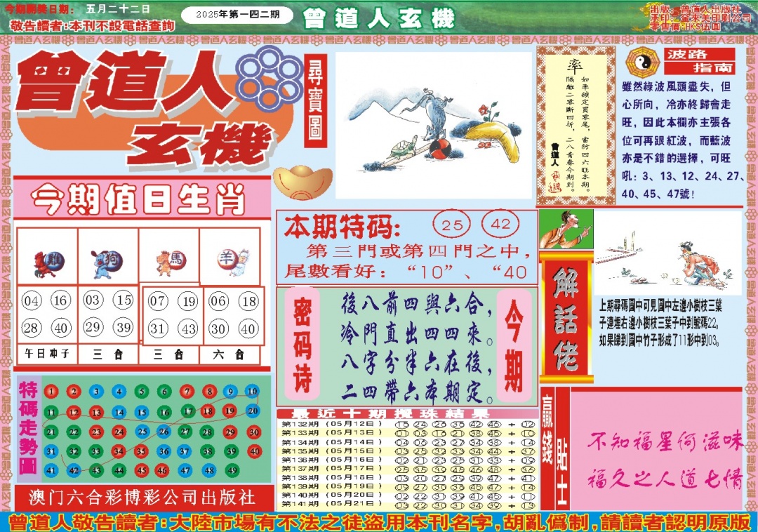Open the fishing cartoon illustration
The image size is (758, 532).
tap(667, 253)
